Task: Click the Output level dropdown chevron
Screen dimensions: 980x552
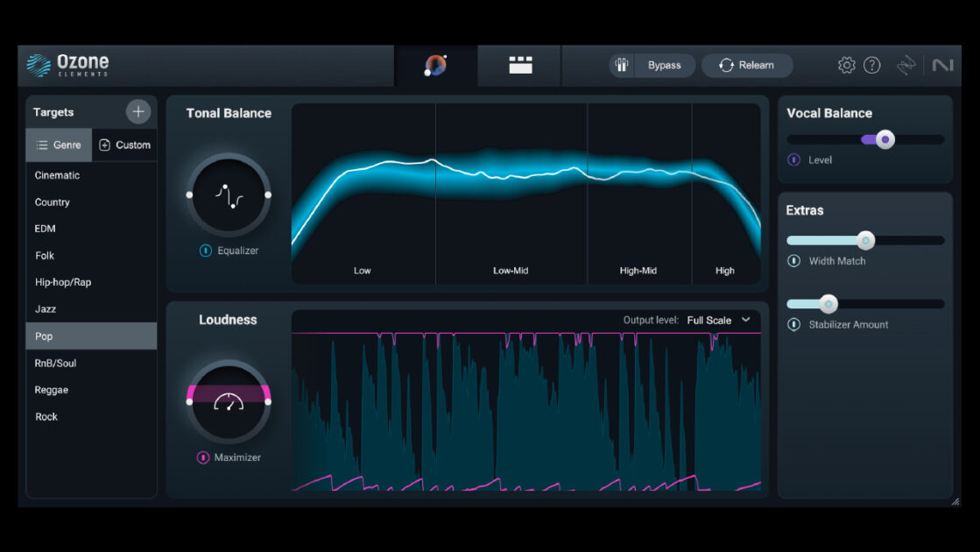Action: pos(745,320)
